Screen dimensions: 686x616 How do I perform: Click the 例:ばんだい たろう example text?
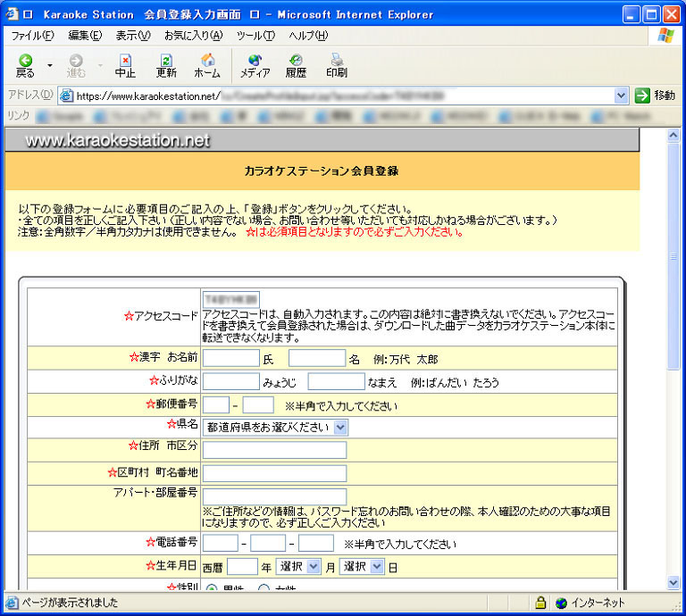point(455,383)
